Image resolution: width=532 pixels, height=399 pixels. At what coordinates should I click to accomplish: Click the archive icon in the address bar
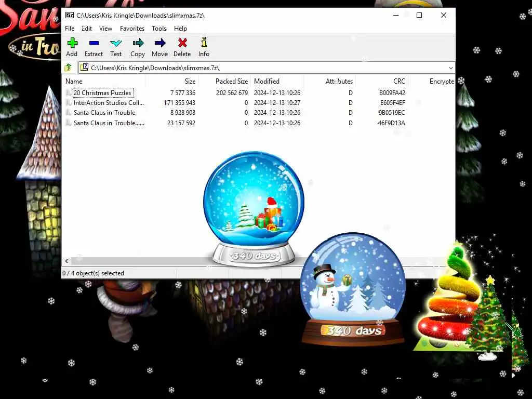point(84,68)
